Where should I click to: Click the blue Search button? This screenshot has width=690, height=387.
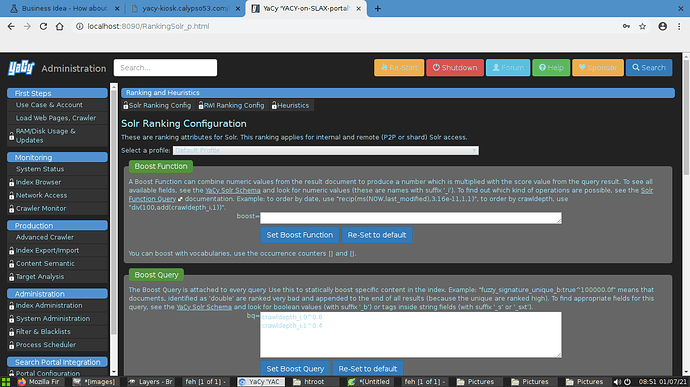tap(649, 68)
